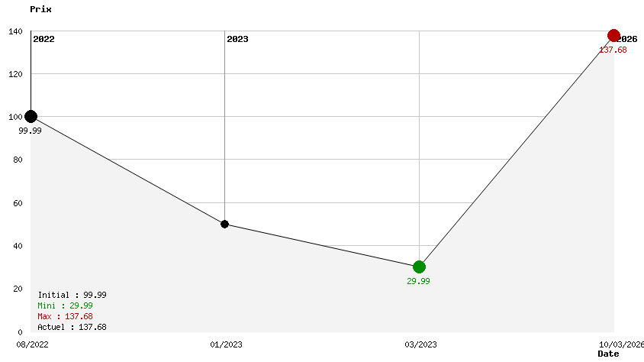Click the 99.99 label below the black point

tap(31, 131)
